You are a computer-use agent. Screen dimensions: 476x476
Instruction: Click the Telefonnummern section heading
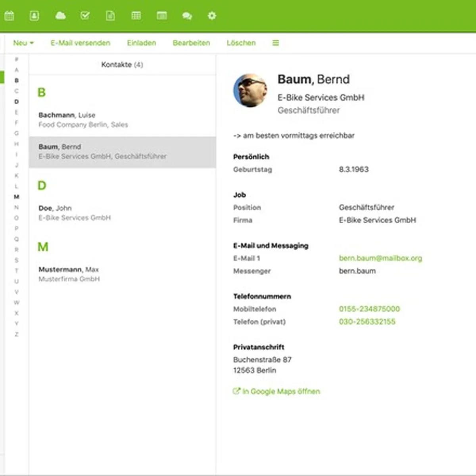[262, 296]
